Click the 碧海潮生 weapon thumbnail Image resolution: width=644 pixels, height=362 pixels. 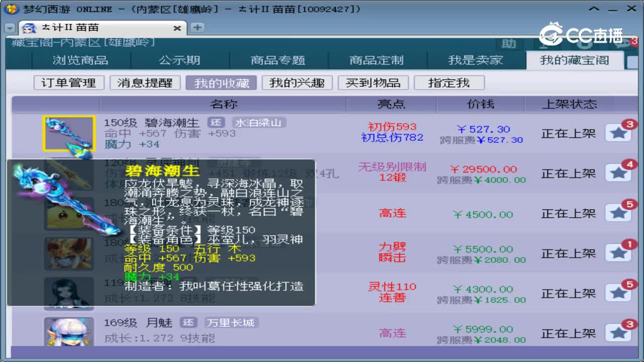70,133
